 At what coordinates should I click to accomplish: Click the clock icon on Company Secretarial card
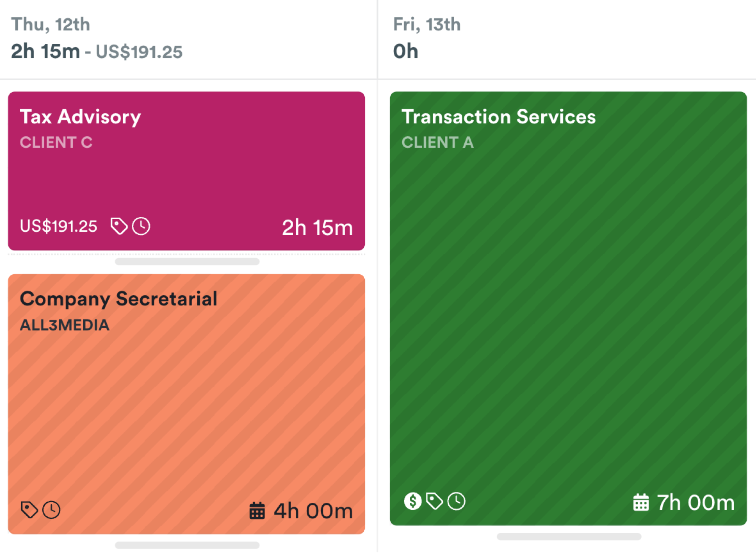pos(51,510)
